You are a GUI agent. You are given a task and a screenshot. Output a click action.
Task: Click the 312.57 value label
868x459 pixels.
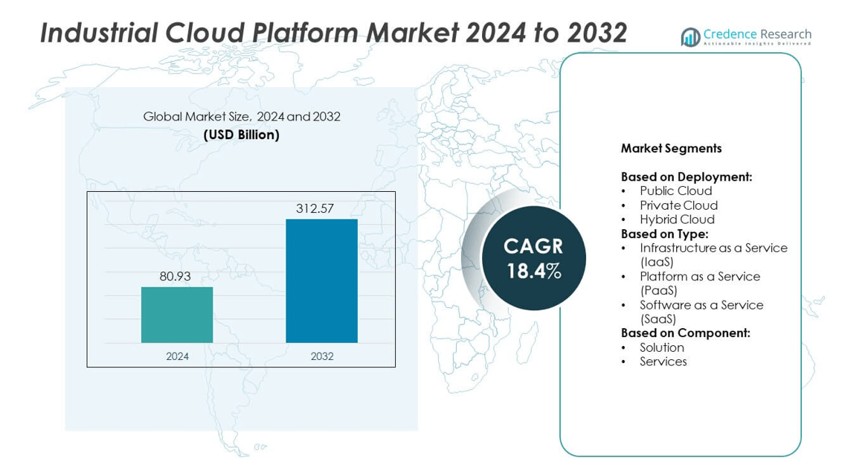tap(315, 208)
